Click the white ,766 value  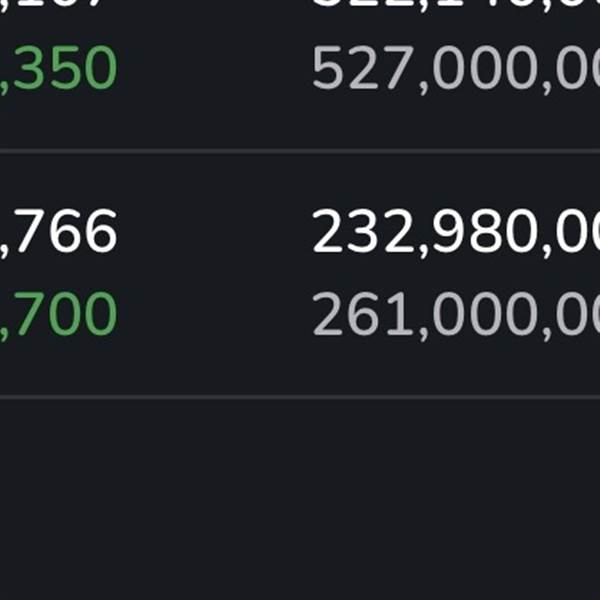click(x=60, y=233)
